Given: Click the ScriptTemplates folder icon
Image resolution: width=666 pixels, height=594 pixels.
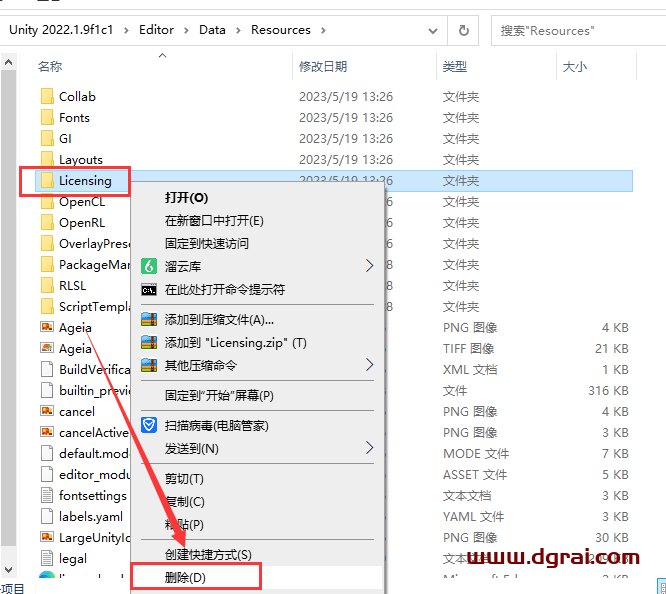Looking at the screenshot, I should pyautogui.click(x=47, y=306).
